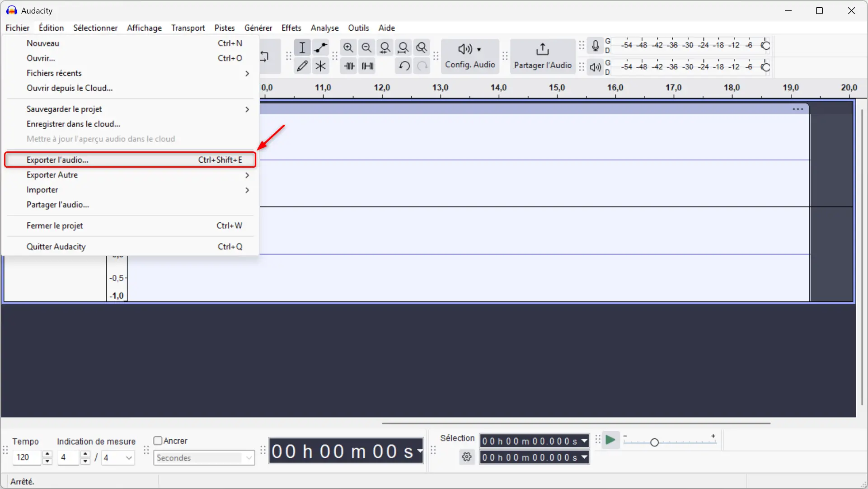The width and height of the screenshot is (868, 489).
Task: Increase Tempo with up stepper arrow
Action: click(x=47, y=454)
